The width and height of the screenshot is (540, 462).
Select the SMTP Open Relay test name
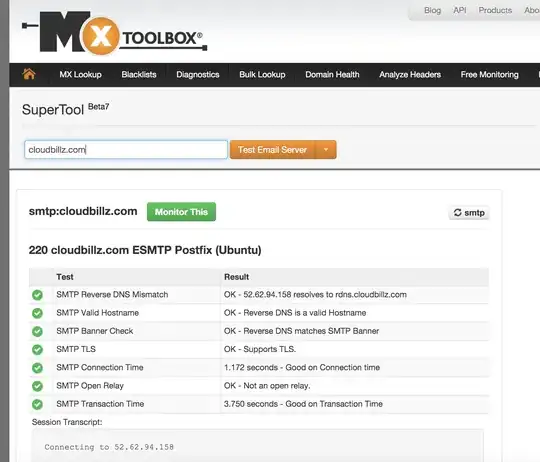click(x=90, y=386)
